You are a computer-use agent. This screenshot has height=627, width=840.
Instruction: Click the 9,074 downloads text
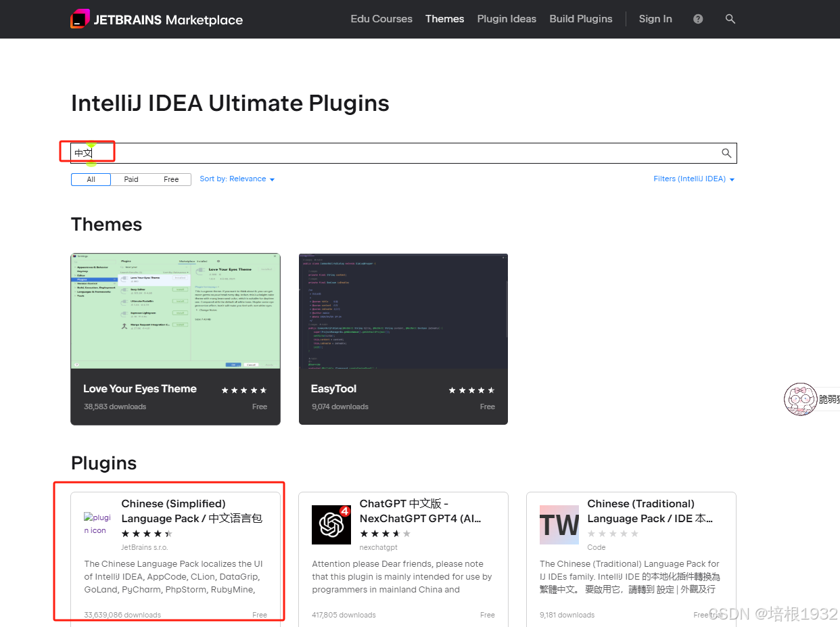(x=340, y=407)
